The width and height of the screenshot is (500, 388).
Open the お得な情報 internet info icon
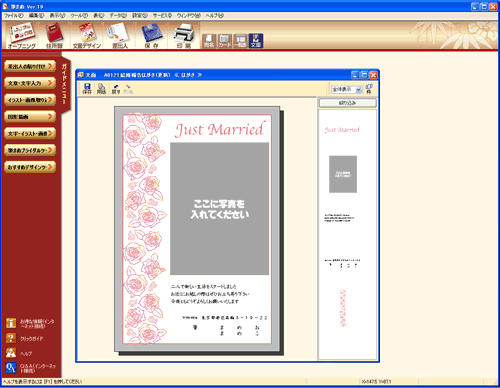pos(11,323)
